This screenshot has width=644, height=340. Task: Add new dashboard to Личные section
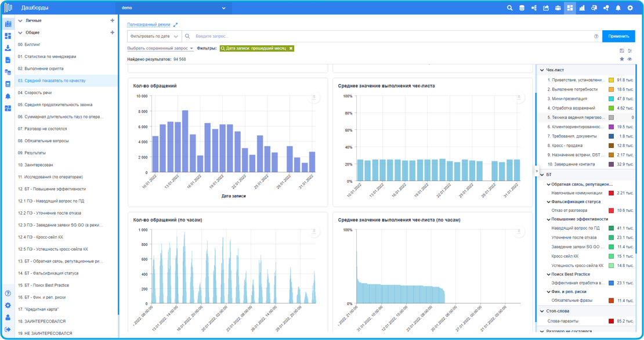(113, 20)
